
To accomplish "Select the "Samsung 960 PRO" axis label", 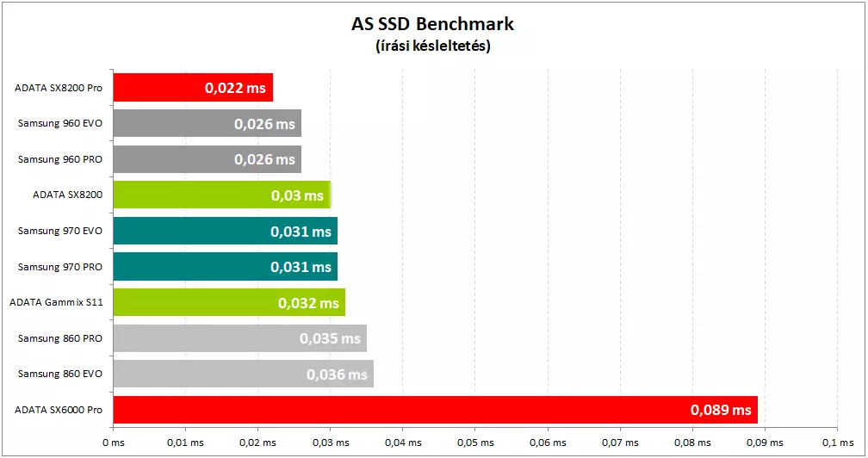I will (x=60, y=159).
